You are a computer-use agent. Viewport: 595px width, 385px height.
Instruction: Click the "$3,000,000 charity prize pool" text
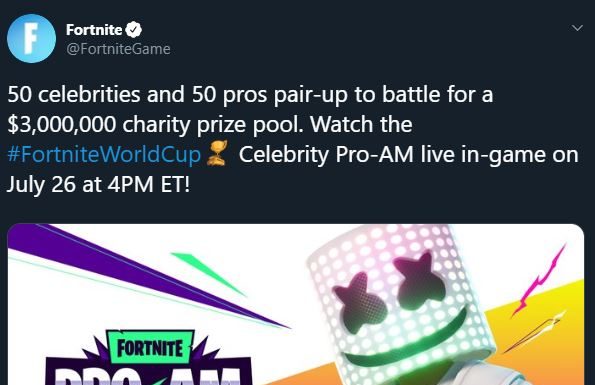pos(155,124)
